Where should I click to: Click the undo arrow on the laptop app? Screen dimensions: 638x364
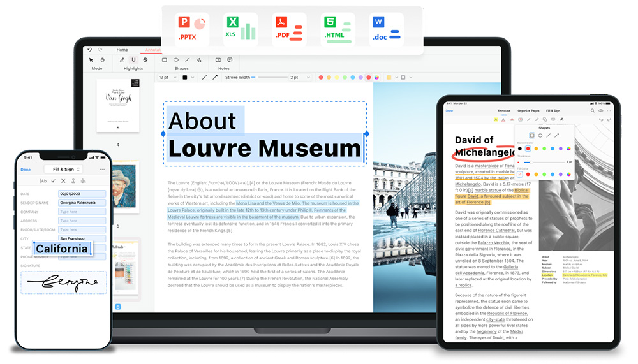pos(90,50)
